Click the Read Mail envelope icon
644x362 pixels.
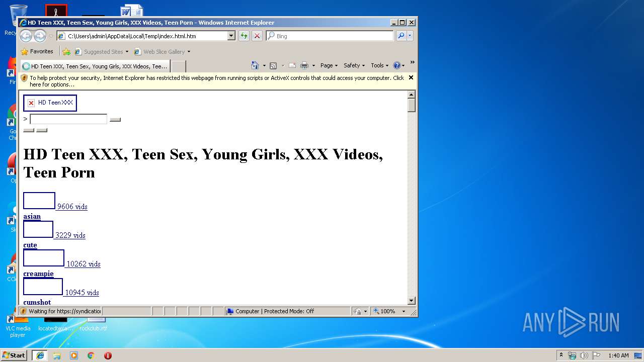(x=292, y=65)
